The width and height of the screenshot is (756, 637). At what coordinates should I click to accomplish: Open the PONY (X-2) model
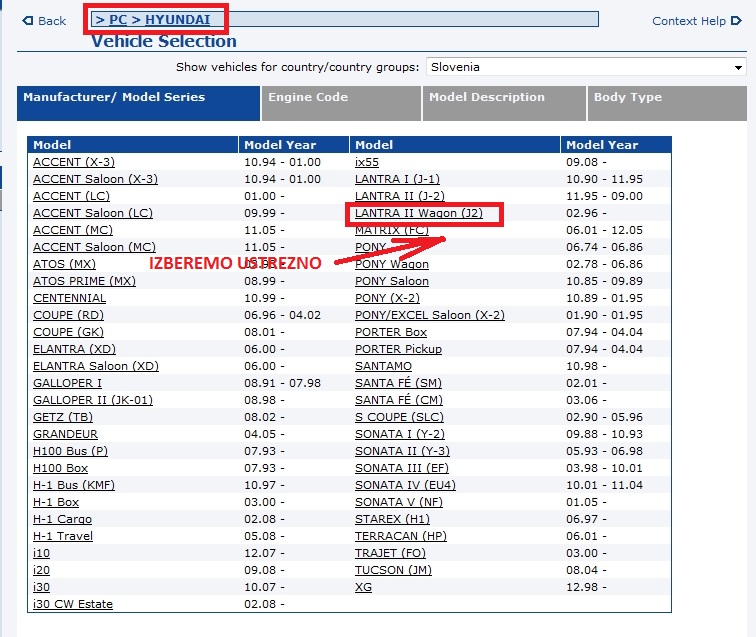(387, 298)
